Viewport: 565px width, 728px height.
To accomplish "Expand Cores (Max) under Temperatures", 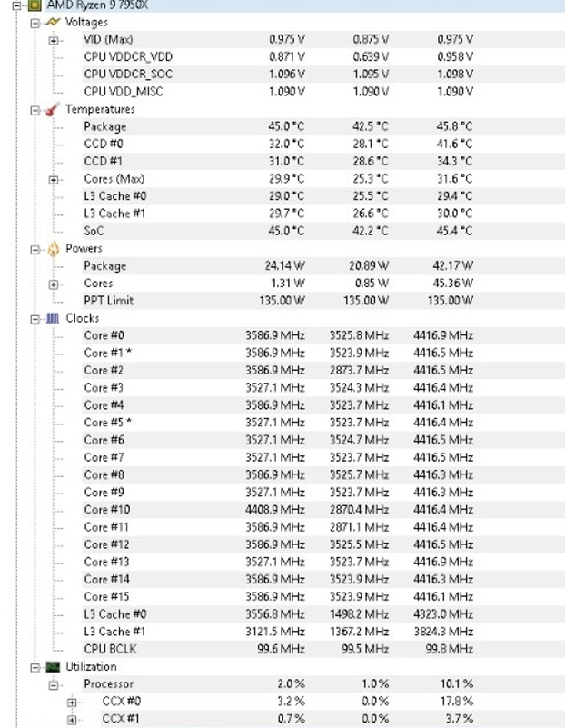I will [x=54, y=179].
